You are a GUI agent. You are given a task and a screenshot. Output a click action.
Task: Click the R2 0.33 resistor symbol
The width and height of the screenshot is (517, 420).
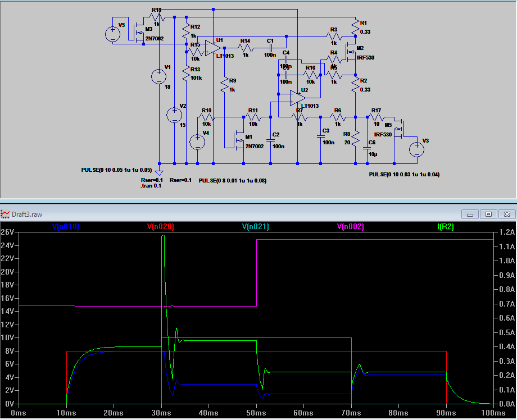pyautogui.click(x=355, y=85)
